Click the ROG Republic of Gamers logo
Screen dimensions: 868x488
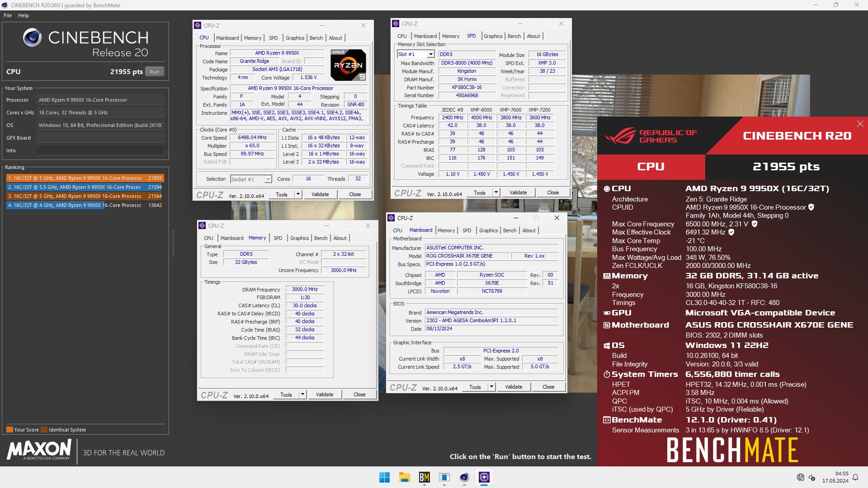[651, 136]
